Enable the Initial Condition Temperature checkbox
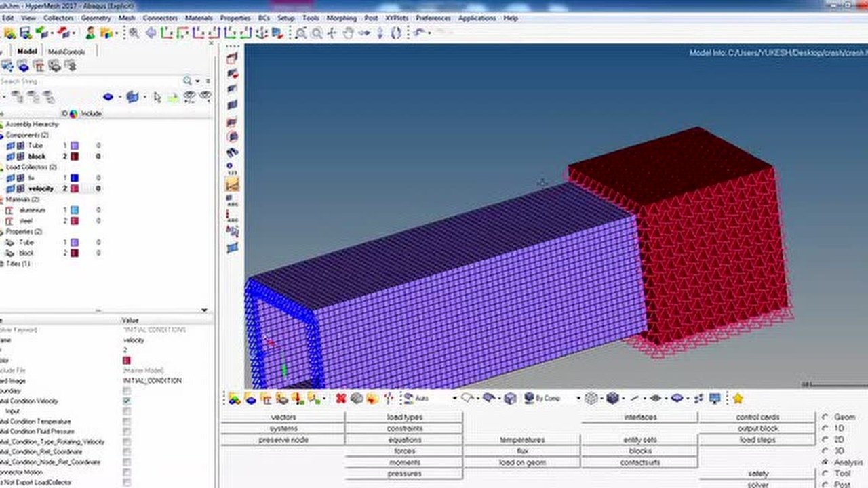The width and height of the screenshot is (868, 488). click(x=127, y=422)
